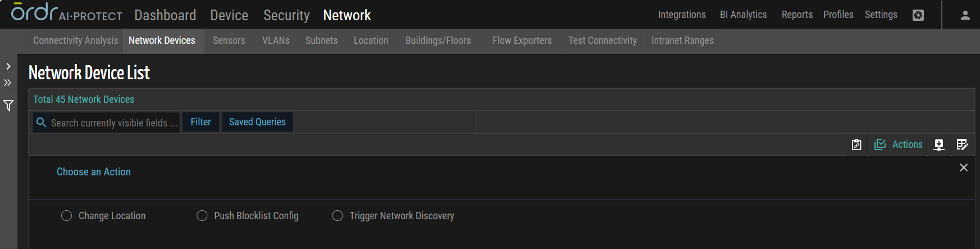
Task: Open the Saved Queries dropdown
Action: pyautogui.click(x=257, y=122)
